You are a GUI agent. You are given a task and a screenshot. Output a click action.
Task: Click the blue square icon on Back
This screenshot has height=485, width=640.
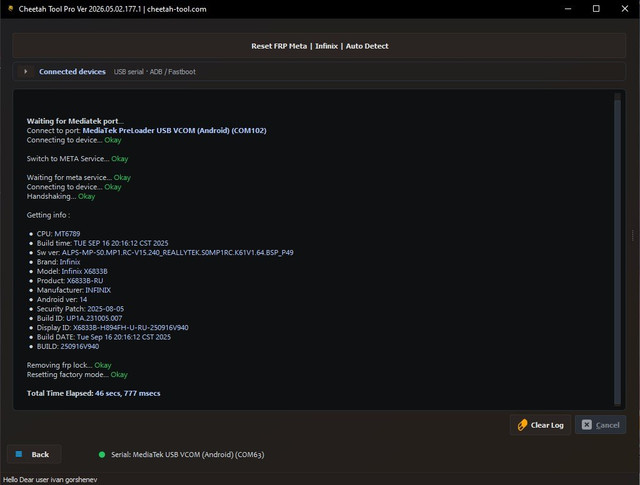19,454
